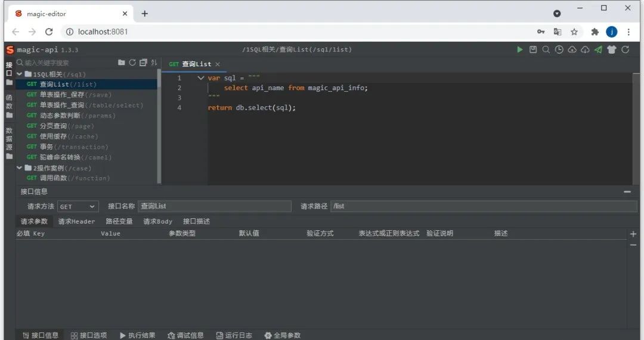Refresh the API tree list
The width and height of the screenshot is (644, 340).
click(132, 63)
